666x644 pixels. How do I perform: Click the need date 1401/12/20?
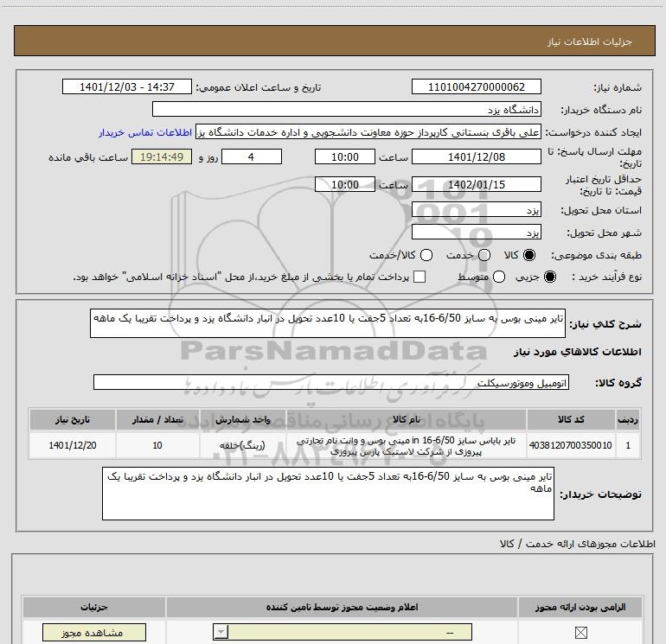tap(72, 445)
